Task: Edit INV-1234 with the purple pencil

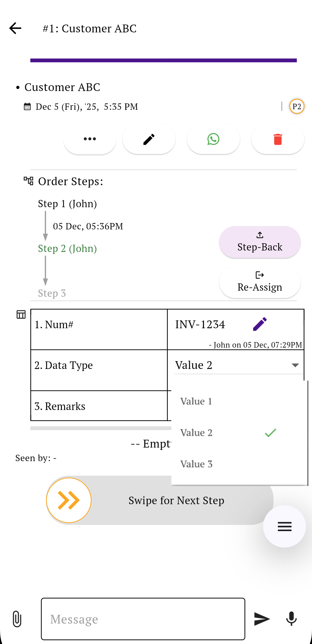Action: coord(260,324)
